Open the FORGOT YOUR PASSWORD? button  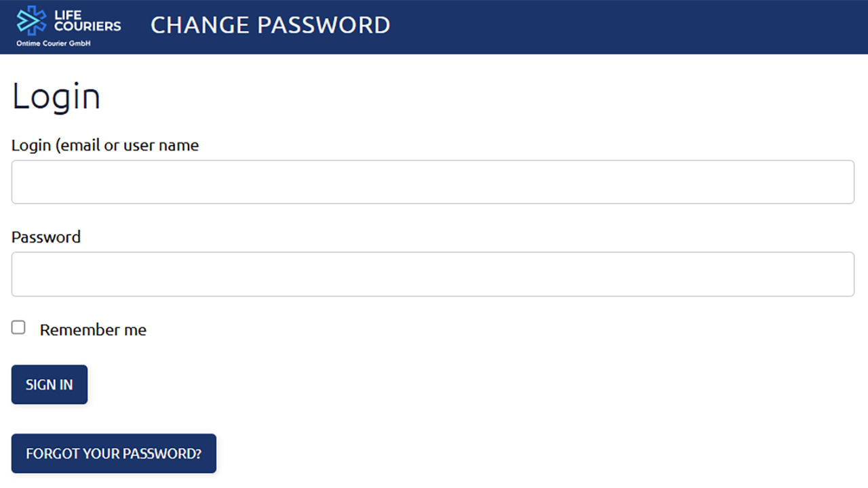click(x=114, y=453)
